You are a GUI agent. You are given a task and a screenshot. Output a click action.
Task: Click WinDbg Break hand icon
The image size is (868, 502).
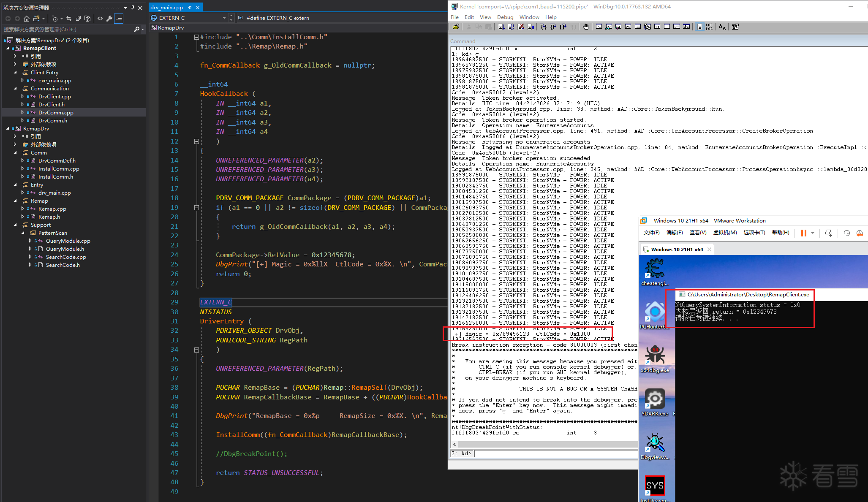coord(585,27)
